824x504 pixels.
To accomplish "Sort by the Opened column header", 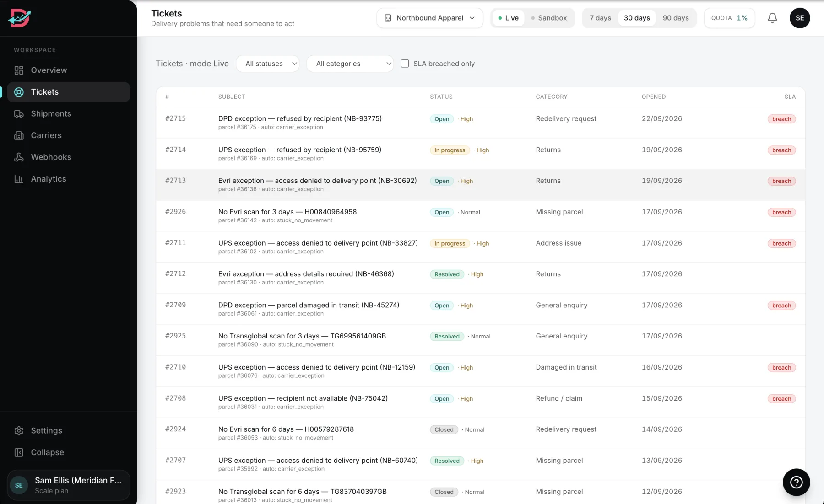I will pos(654,97).
